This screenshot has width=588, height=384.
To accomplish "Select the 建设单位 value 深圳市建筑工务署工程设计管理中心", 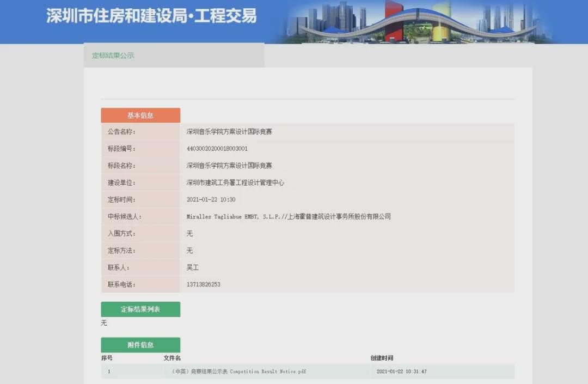I will point(235,183).
